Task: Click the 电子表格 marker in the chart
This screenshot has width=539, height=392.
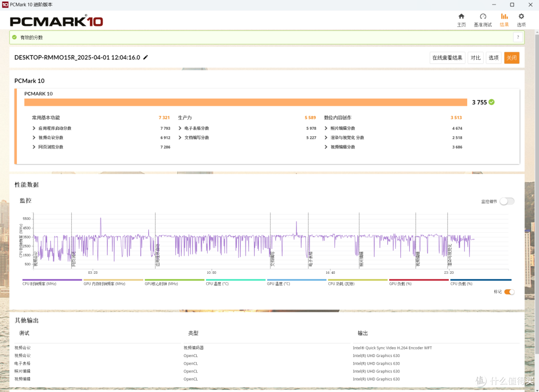Action: [x=310, y=259]
